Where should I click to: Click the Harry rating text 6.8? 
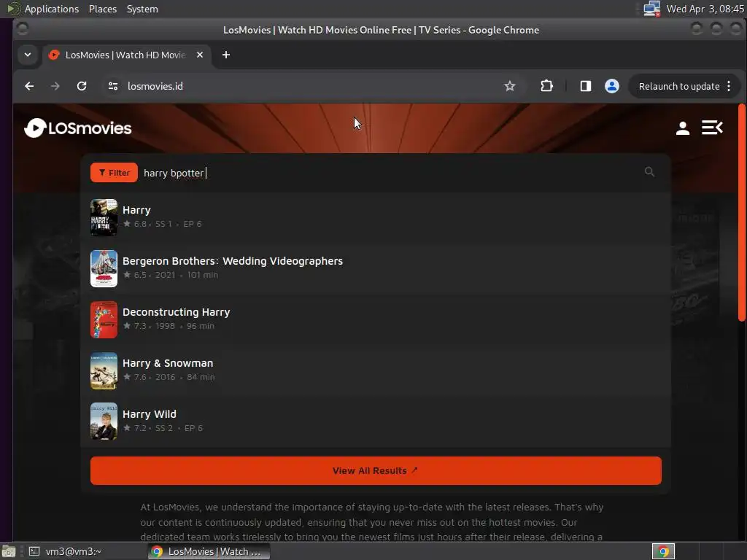(x=141, y=224)
